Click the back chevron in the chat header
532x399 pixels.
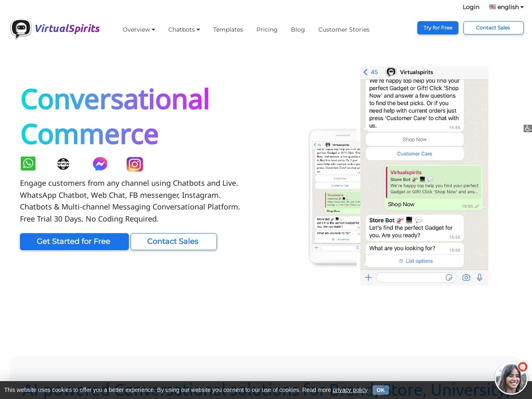pyautogui.click(x=365, y=72)
